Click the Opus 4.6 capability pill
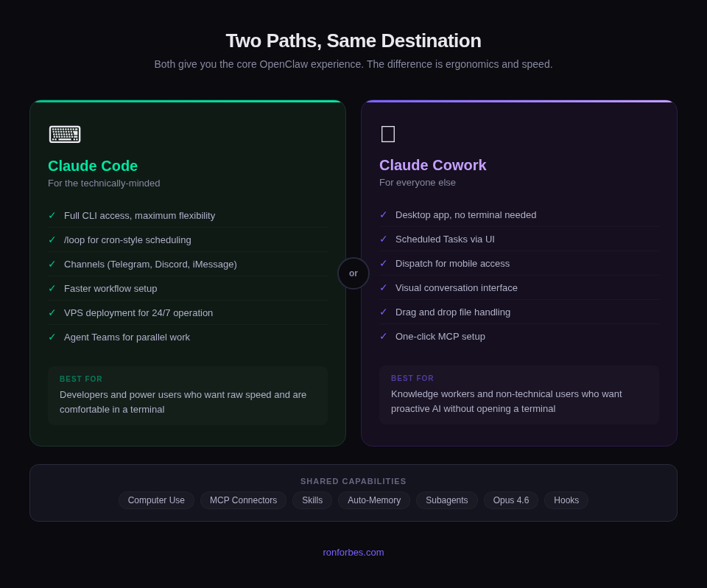This screenshot has height=588, width=707. [510, 500]
